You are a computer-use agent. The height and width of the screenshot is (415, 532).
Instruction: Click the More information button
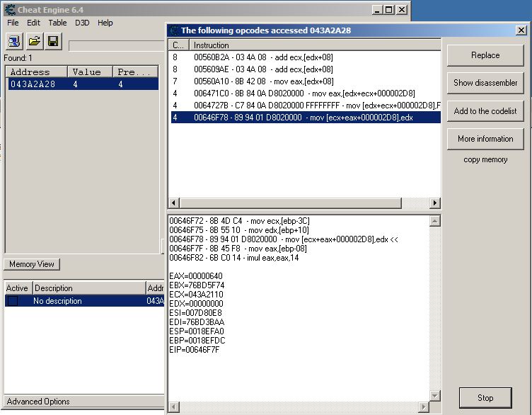[485, 139]
